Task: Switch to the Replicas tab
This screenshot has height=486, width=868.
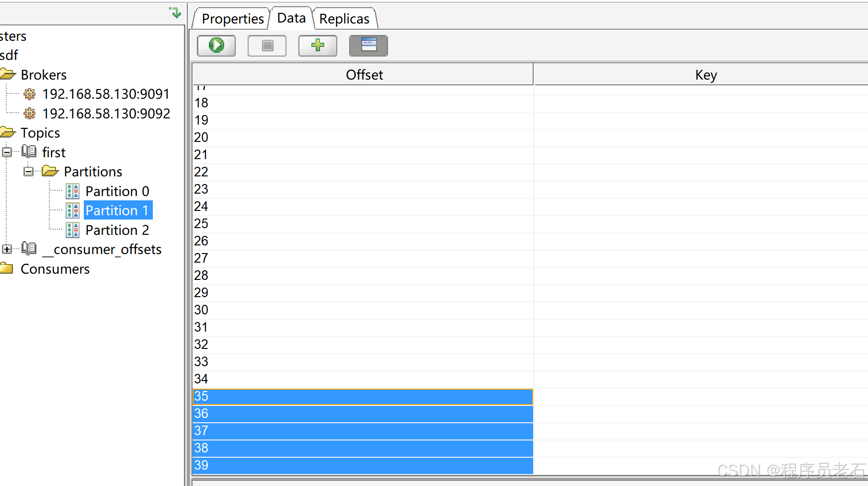Action: click(344, 19)
